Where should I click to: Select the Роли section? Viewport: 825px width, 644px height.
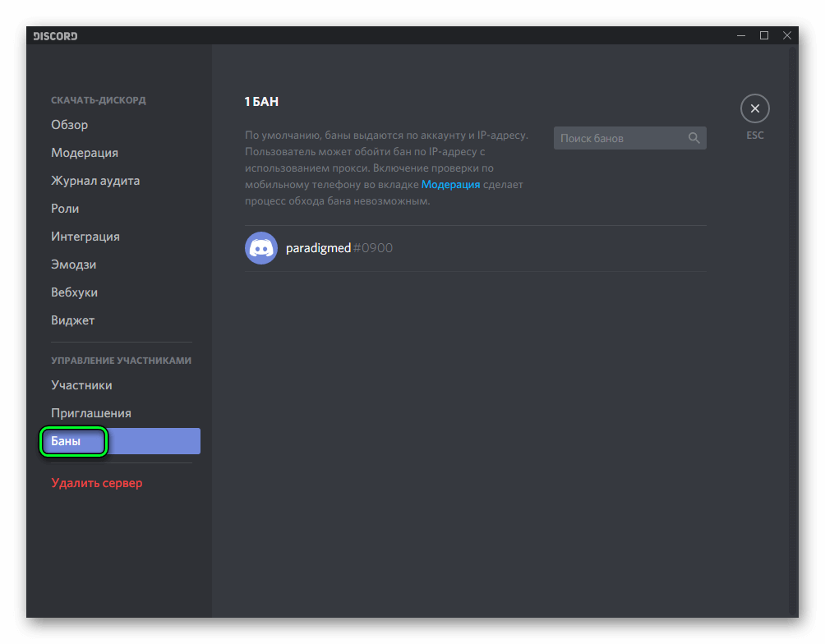65,209
